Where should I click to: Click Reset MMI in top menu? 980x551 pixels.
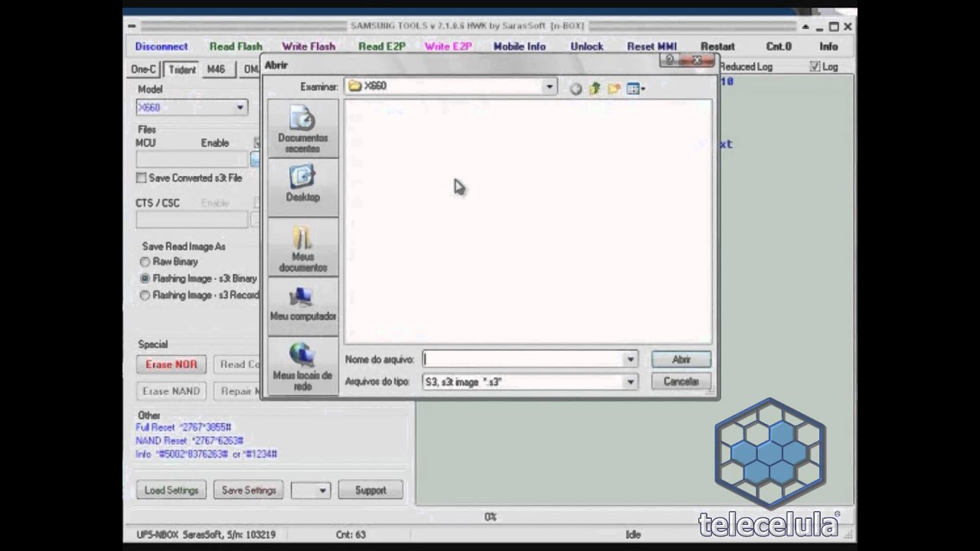pyautogui.click(x=652, y=47)
